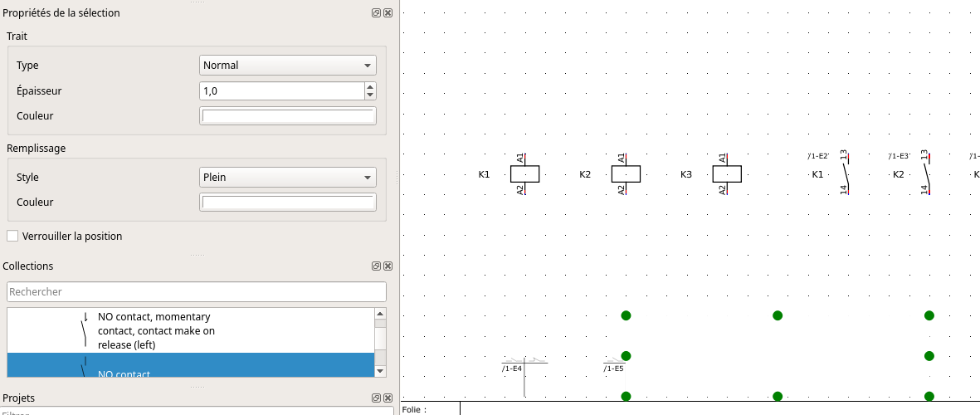Close the Propriétés de la sélection panel
The image size is (980, 415).
(x=388, y=13)
